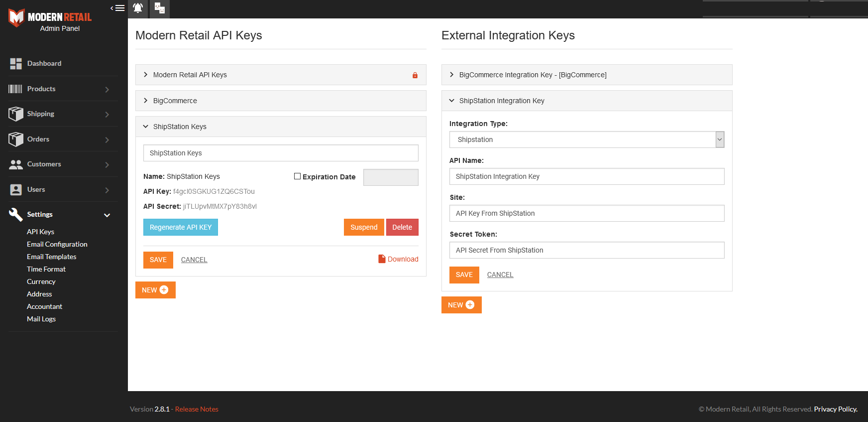
Task: Open the Integration Type dropdown
Action: tap(587, 140)
